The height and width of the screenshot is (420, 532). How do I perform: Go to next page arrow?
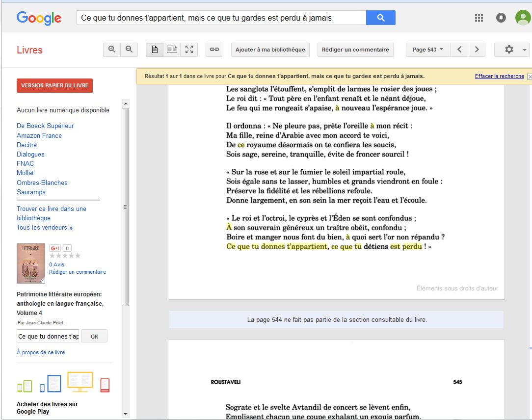477,50
